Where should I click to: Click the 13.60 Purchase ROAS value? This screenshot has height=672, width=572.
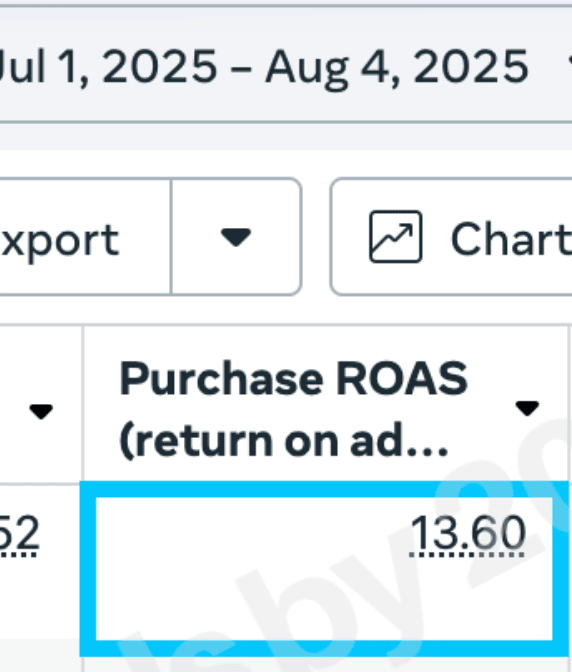(x=467, y=534)
